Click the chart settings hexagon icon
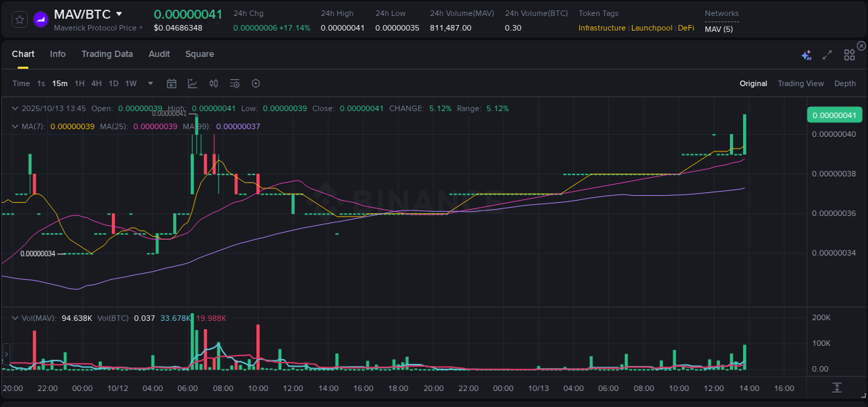 pyautogui.click(x=256, y=83)
